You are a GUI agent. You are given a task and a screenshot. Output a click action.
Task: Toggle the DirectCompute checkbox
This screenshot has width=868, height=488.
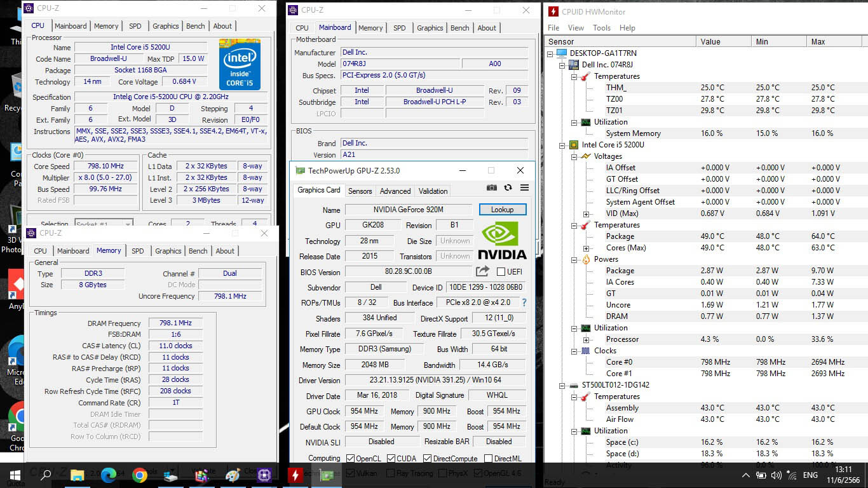[x=427, y=458]
